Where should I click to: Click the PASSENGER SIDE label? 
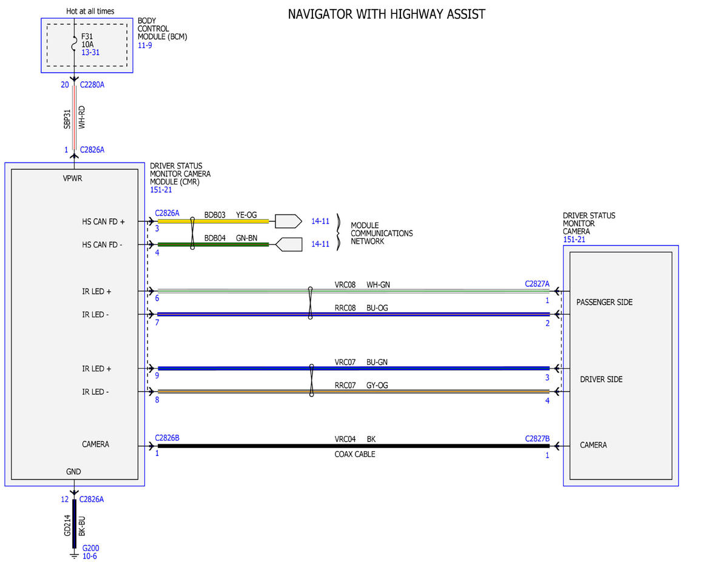tap(604, 302)
